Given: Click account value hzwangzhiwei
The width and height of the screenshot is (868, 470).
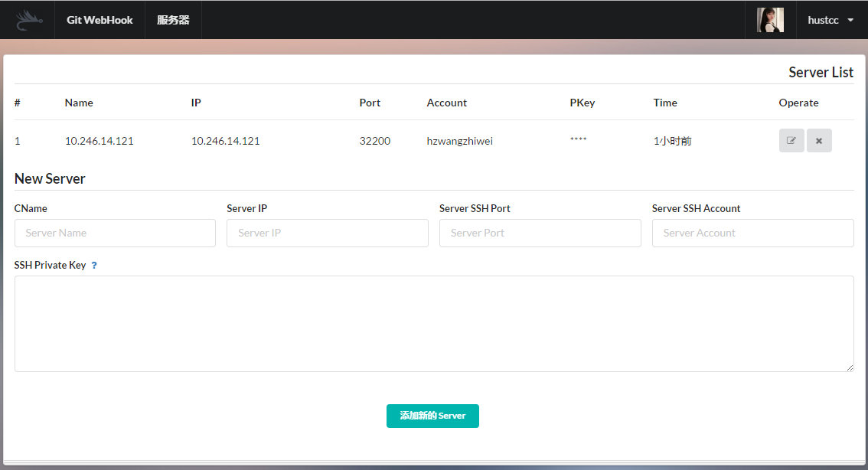Looking at the screenshot, I should click(459, 141).
